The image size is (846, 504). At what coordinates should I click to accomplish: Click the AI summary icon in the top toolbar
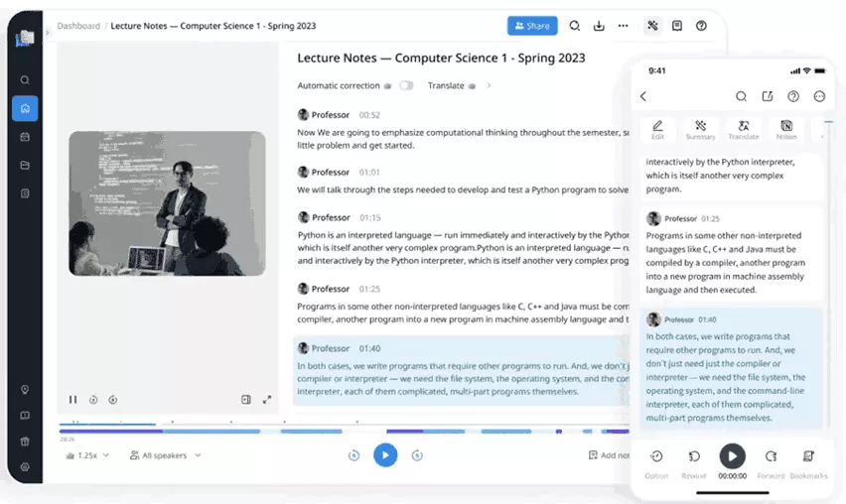[652, 26]
